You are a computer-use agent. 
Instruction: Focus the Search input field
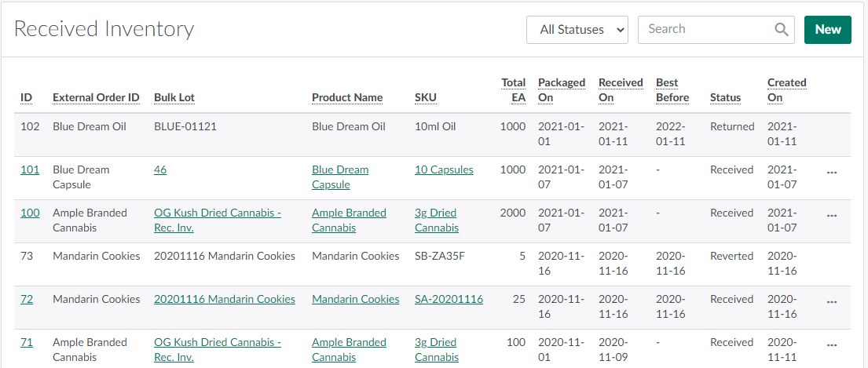(x=703, y=30)
